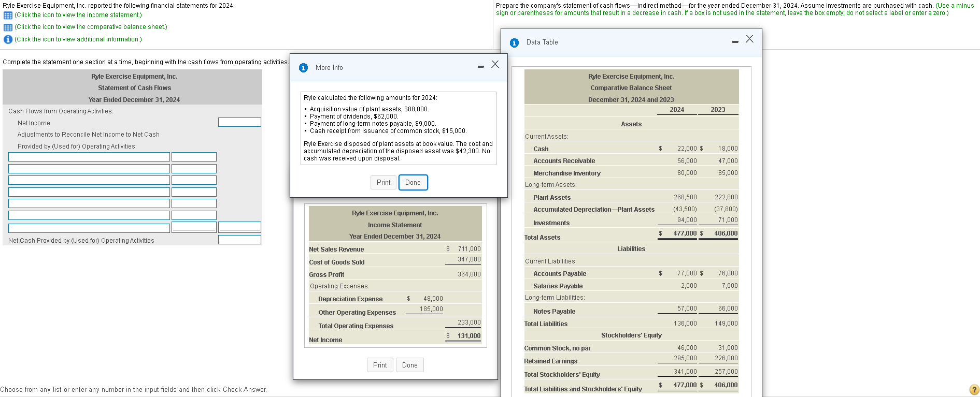Click the 2024 column header in balance sheet

[677, 110]
